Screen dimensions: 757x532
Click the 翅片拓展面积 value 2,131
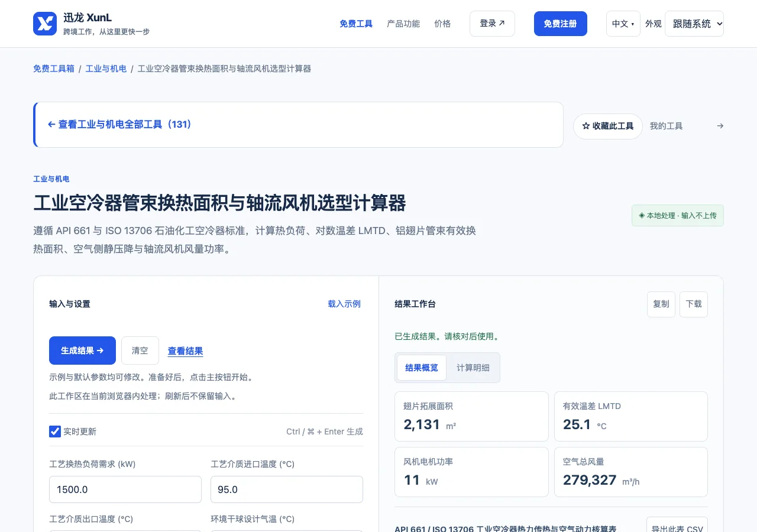pyautogui.click(x=422, y=424)
